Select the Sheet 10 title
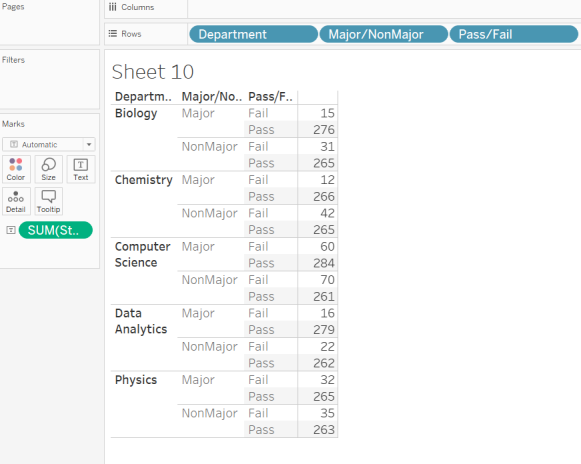581x464 pixels. [153, 72]
